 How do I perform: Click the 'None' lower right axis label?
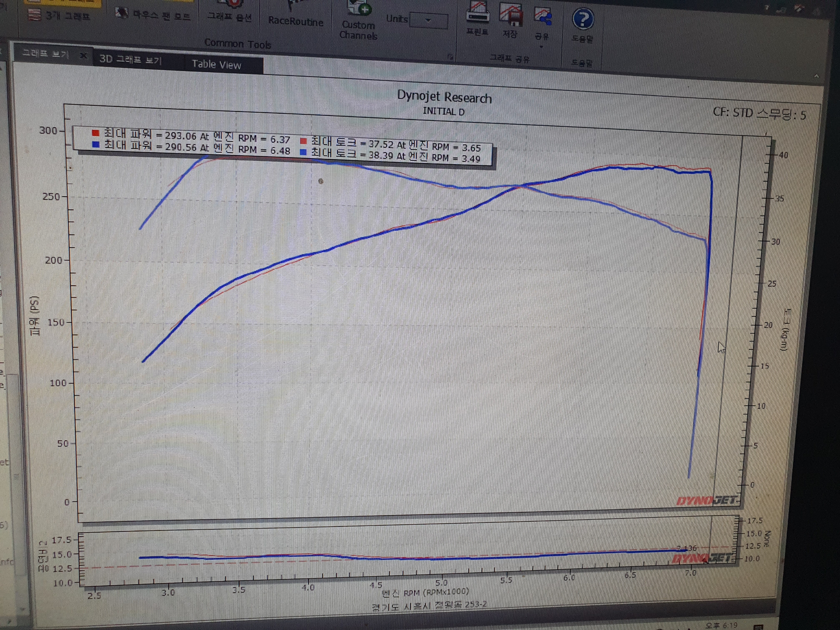(x=767, y=539)
